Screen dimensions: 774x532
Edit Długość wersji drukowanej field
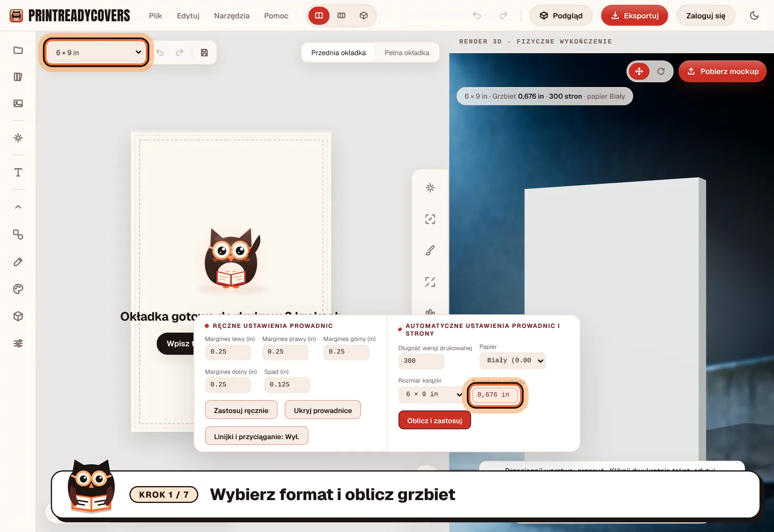421,361
